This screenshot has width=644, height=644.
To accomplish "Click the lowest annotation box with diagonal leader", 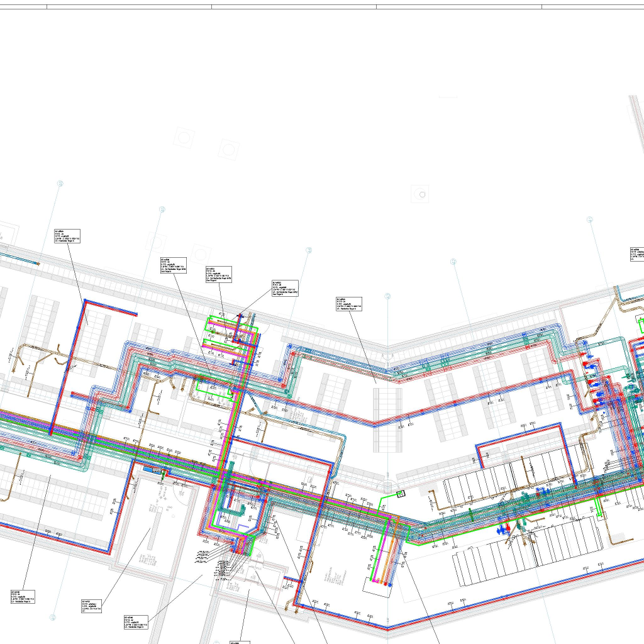I will 136,622.
